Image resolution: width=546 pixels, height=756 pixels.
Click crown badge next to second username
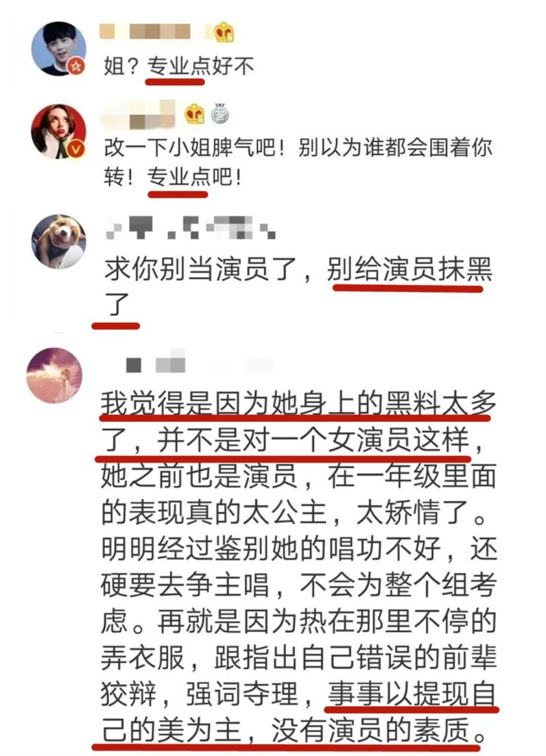click(194, 114)
